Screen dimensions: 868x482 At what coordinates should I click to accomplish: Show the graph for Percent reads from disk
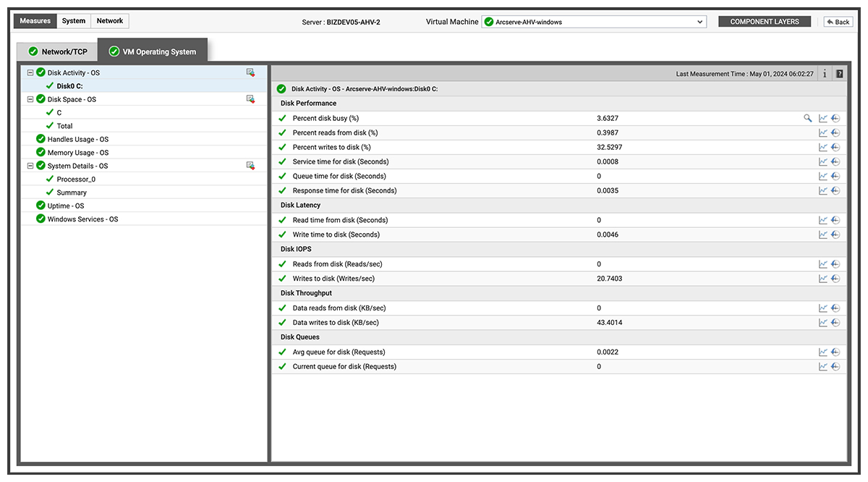point(823,132)
